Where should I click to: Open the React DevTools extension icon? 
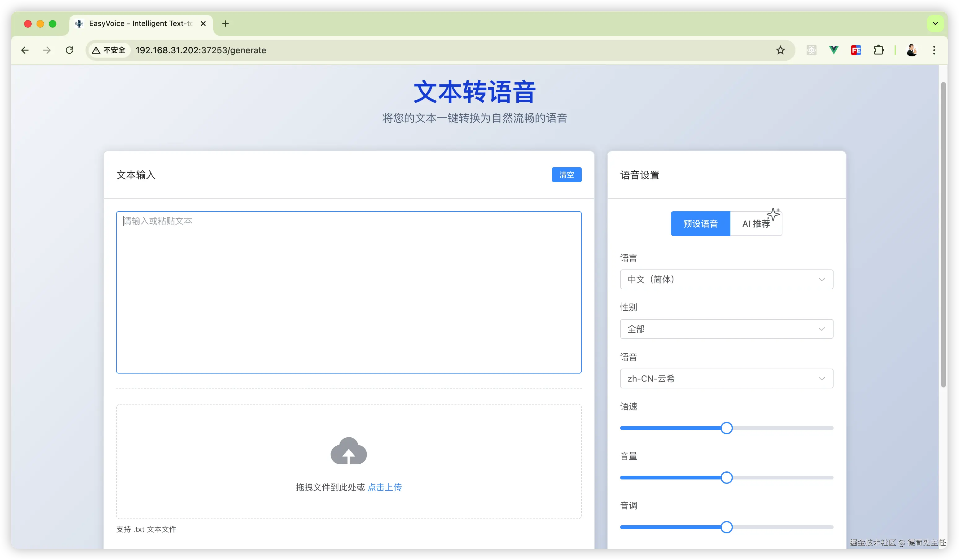[811, 50]
